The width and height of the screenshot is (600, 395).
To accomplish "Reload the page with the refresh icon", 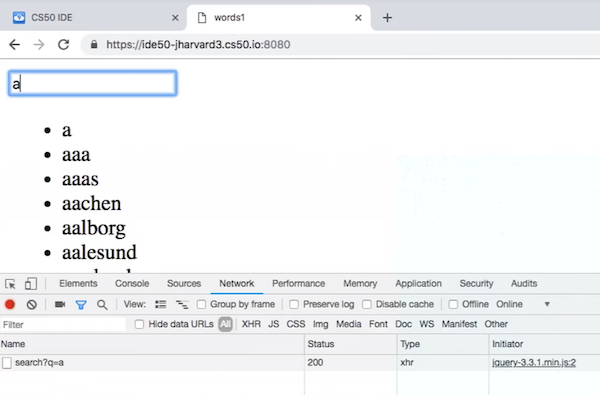I will click(64, 45).
